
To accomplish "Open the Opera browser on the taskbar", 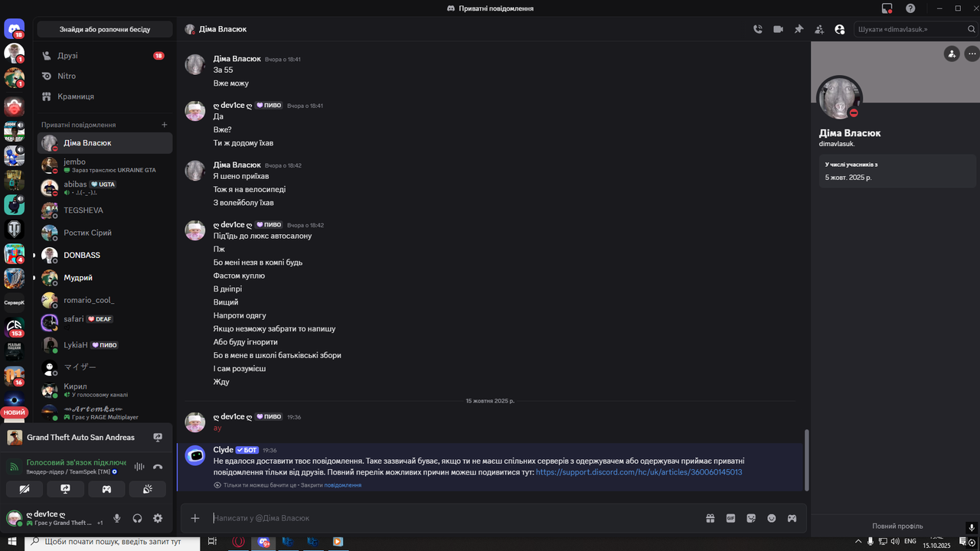I will 238,542.
